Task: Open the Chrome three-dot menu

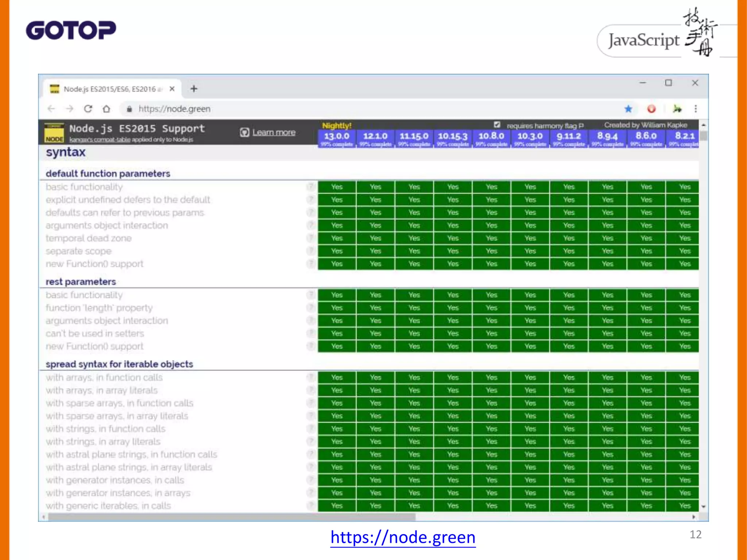Action: (x=696, y=109)
